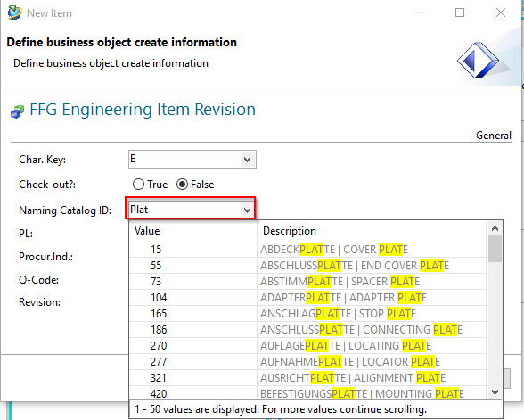Maximize the New Item window
524x420 pixels.
tap(460, 12)
